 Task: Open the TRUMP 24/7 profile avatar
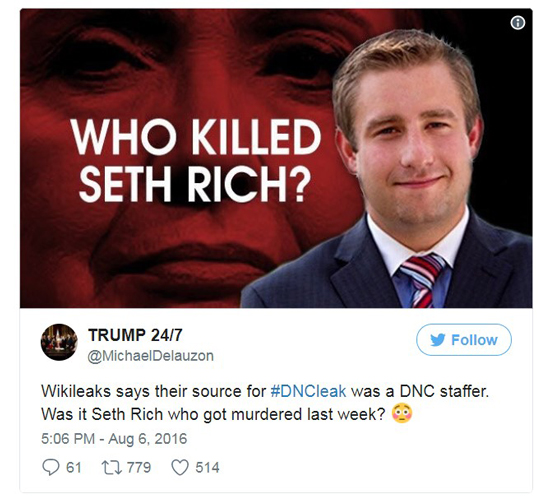[x=59, y=342]
